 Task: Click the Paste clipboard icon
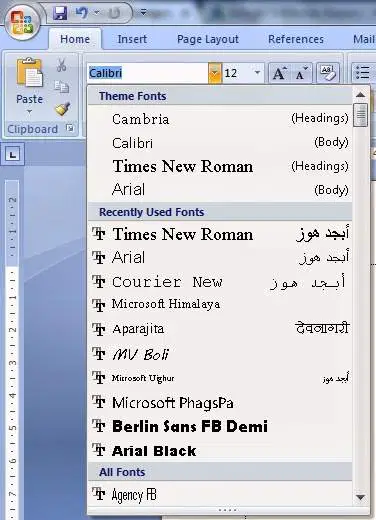30,72
